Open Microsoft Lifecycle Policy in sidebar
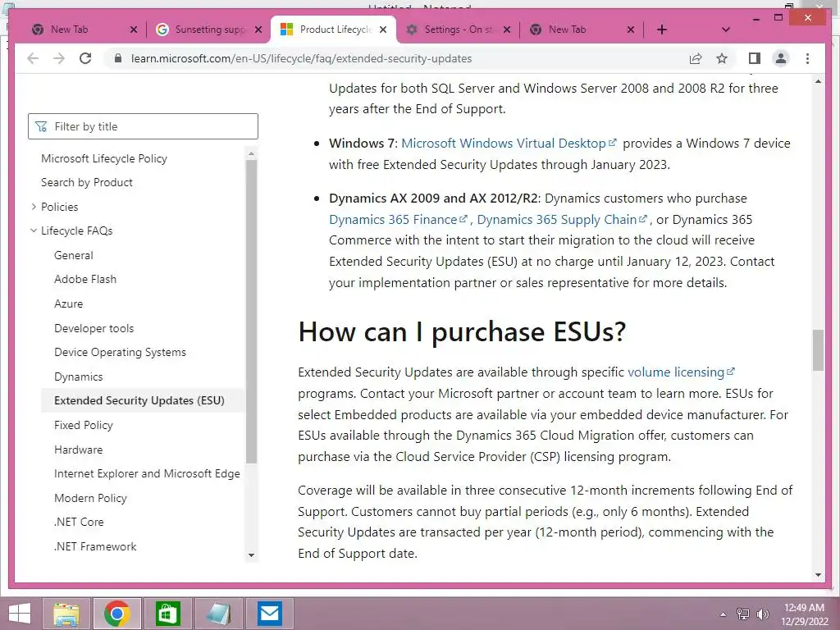This screenshot has height=630, width=840. [104, 158]
